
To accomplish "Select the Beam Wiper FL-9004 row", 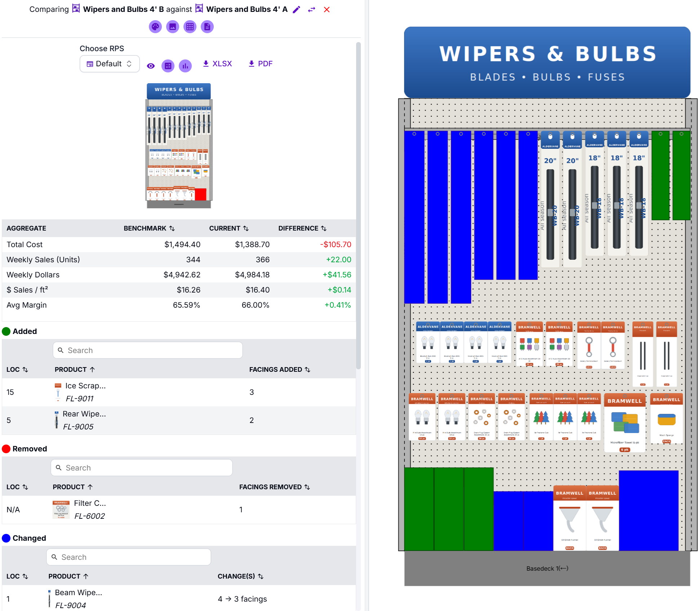I will [x=179, y=598].
